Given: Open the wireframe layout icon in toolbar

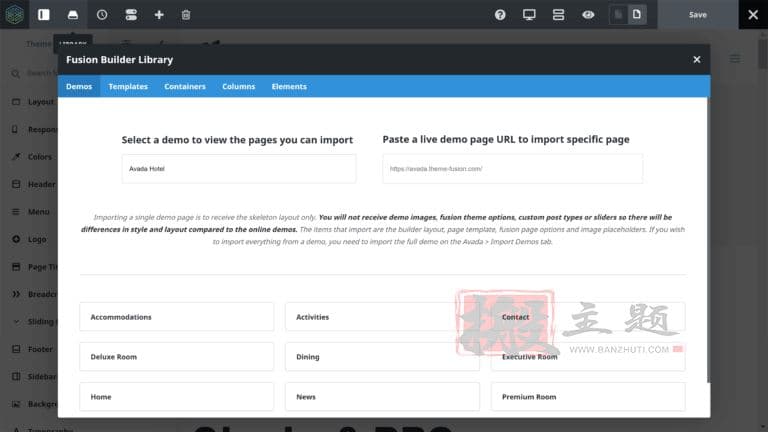Looking at the screenshot, I should coord(558,15).
